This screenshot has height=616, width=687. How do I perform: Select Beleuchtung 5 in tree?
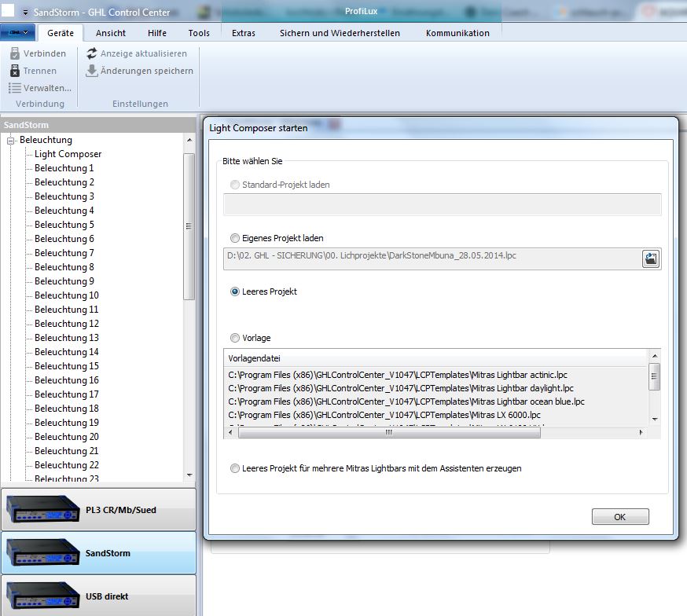64,225
